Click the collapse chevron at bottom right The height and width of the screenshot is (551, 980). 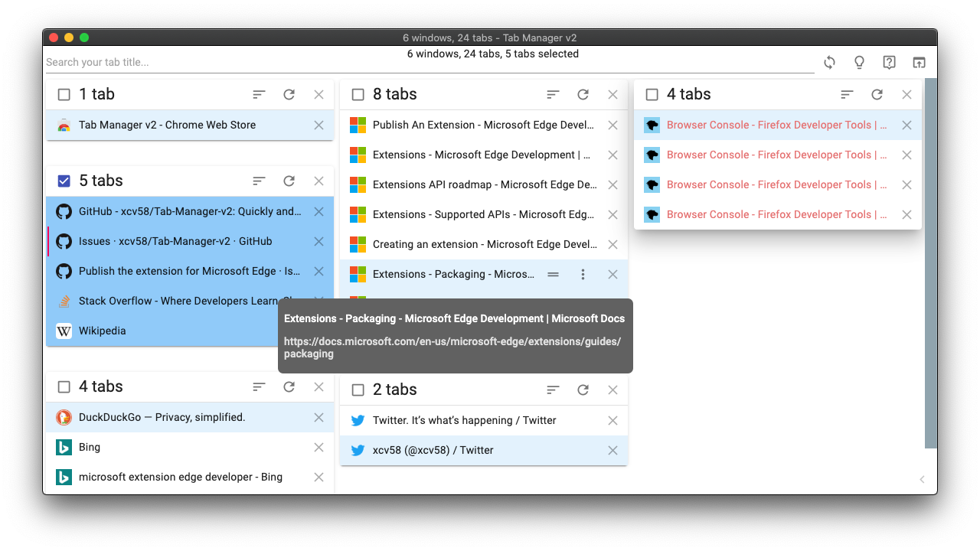pos(923,479)
